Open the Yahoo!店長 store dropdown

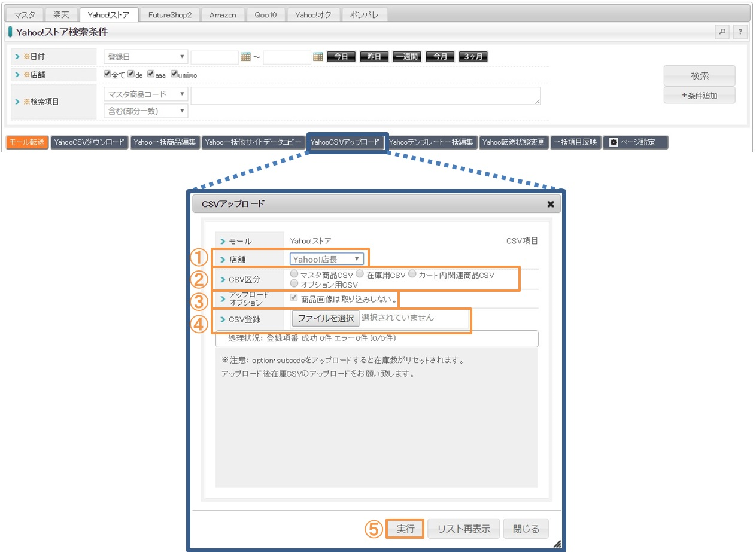tap(327, 259)
